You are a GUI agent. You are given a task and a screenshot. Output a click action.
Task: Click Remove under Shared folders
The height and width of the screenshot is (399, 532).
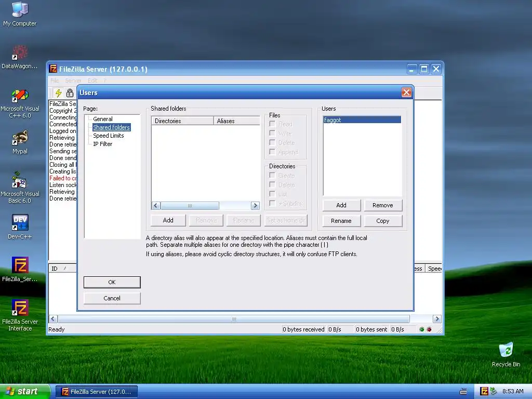point(206,220)
